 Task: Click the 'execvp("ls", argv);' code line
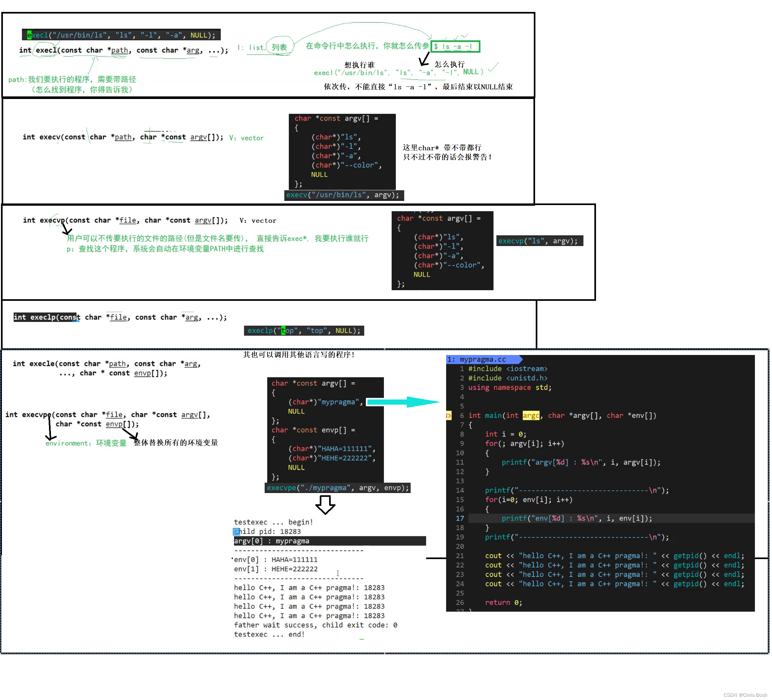(540, 241)
